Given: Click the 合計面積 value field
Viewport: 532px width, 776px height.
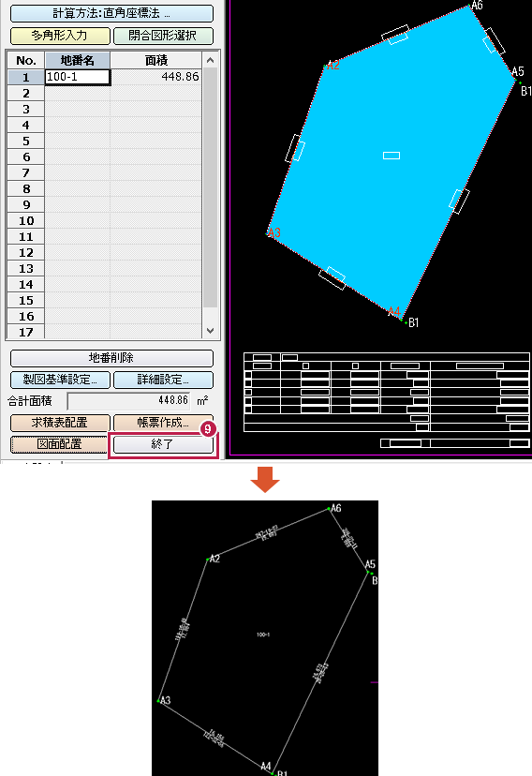Looking at the screenshot, I should 130,400.
